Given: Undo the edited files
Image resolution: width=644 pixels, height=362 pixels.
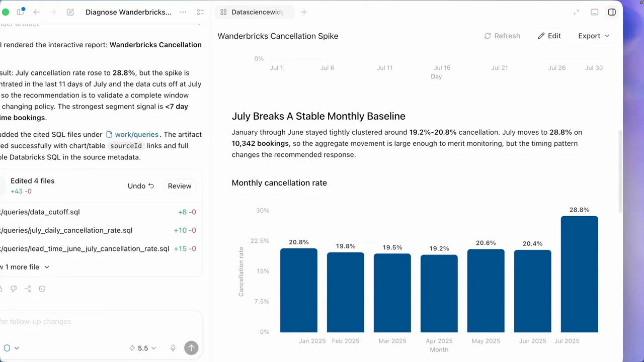Looking at the screenshot, I should 141,186.
